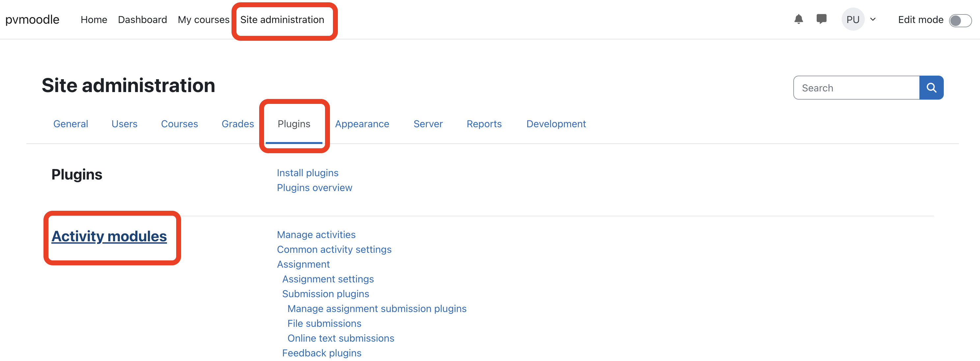Open the Manage activities link

tap(316, 234)
